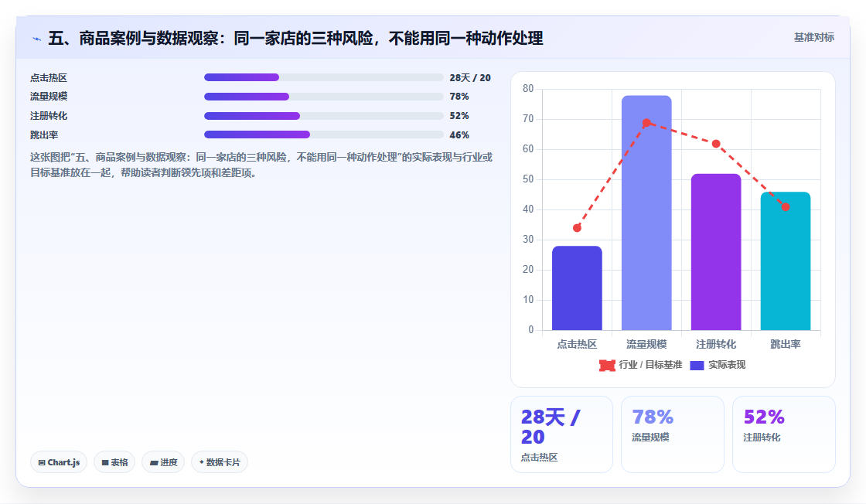Viewport: 866px width, 504px height.
Task: Click the 点击热区 bar in the chart
Action: [577, 288]
